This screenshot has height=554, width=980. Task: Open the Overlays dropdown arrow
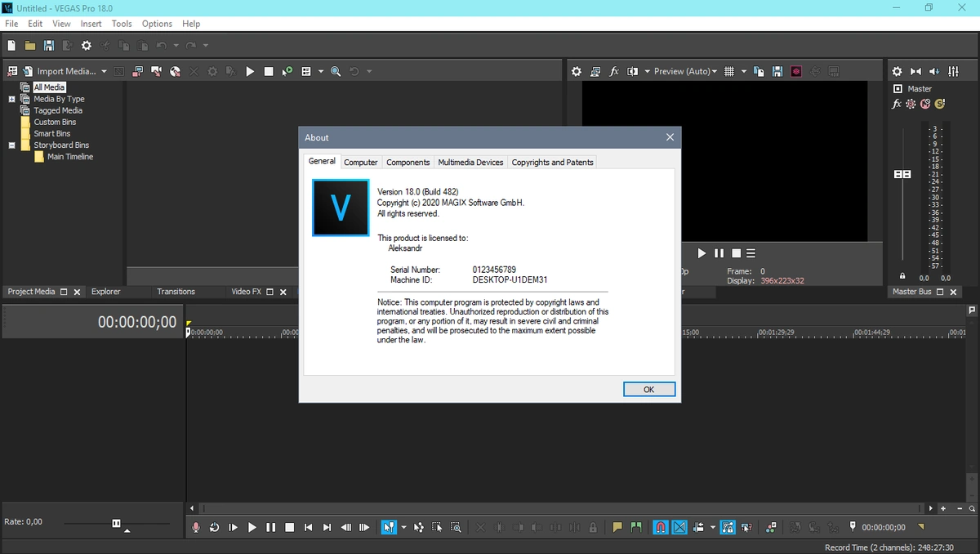pyautogui.click(x=744, y=71)
